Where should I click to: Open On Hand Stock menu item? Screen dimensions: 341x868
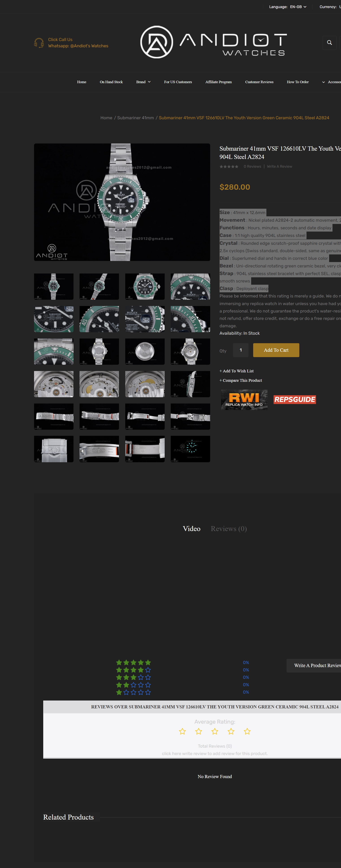click(x=111, y=82)
